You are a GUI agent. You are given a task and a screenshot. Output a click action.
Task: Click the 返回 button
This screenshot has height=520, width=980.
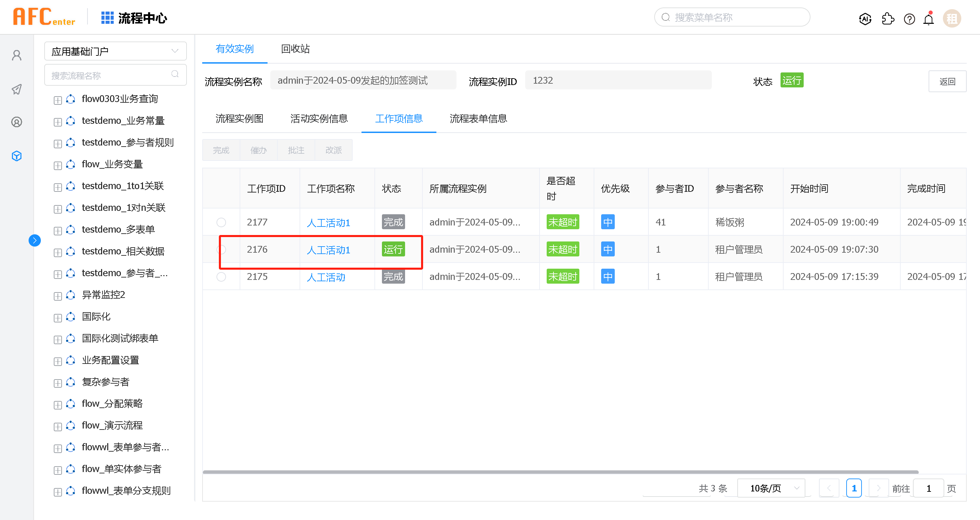[x=947, y=81]
